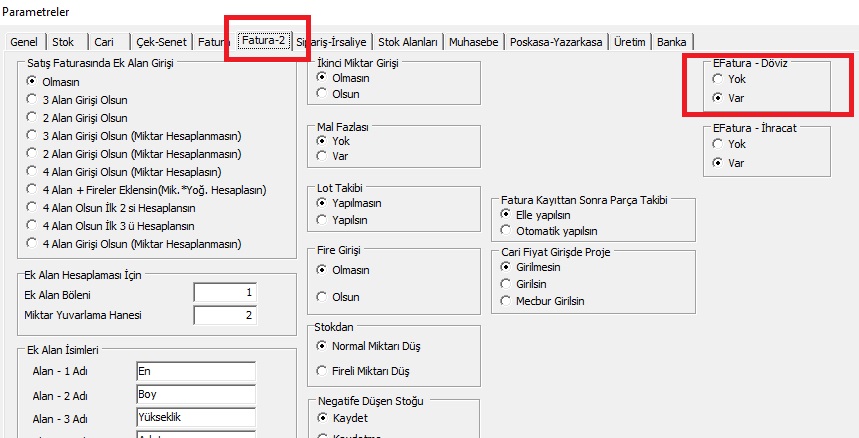859x438 pixels.
Task: Switch to the Genel tab
Action: click(x=25, y=42)
